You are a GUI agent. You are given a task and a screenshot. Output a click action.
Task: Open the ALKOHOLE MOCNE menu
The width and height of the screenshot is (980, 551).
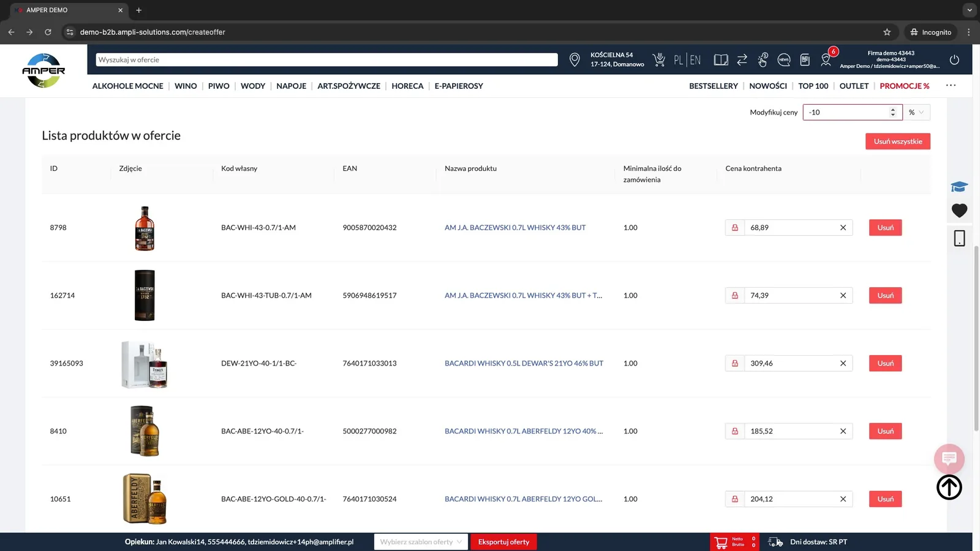[x=127, y=86]
